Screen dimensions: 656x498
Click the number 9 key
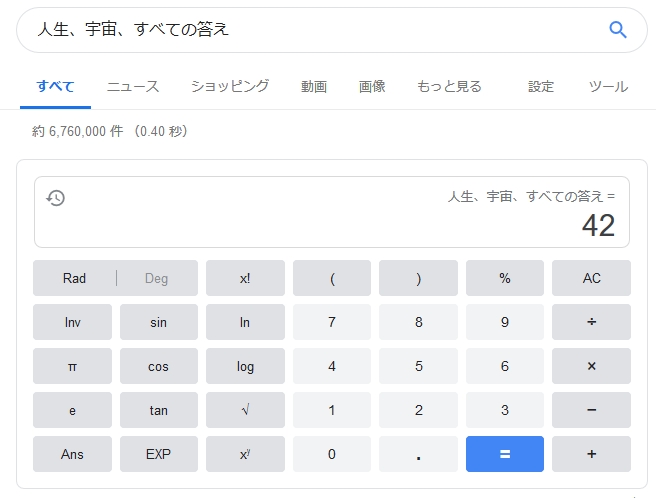tap(505, 322)
